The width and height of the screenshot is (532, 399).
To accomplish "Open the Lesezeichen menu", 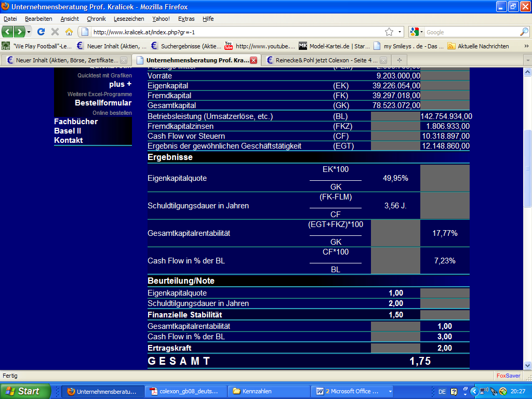I will tap(129, 19).
